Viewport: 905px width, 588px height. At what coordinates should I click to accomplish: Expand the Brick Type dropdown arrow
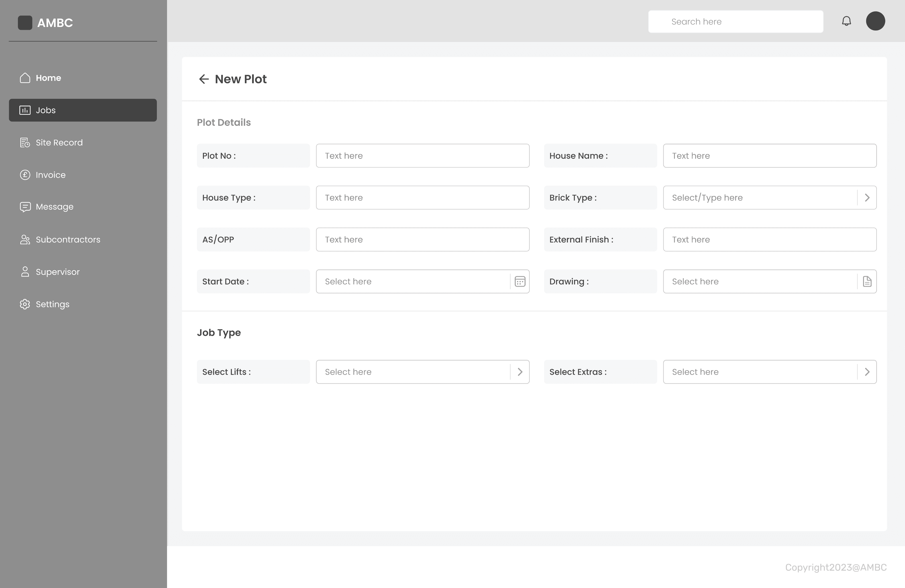[x=867, y=198]
